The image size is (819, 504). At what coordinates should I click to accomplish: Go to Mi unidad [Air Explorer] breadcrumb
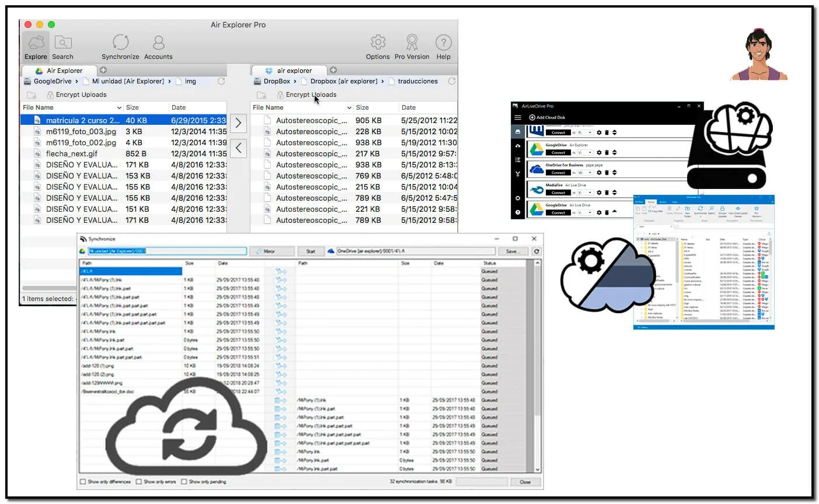coord(123,81)
